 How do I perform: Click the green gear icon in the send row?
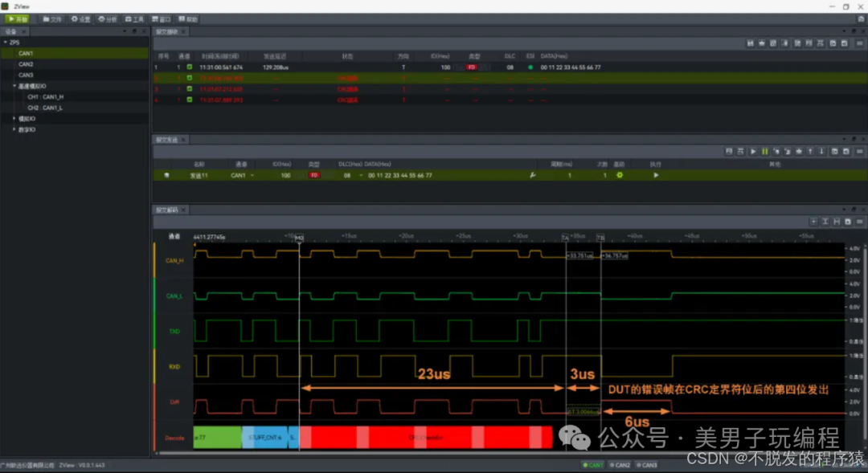[620, 175]
